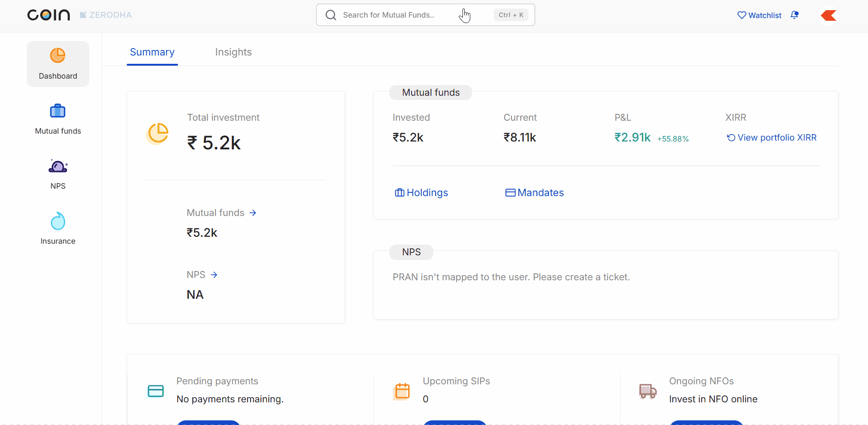Image resolution: width=868 pixels, height=425 pixels.
Task: Expand Mutual funds arrow under Total investment
Action: 253,213
